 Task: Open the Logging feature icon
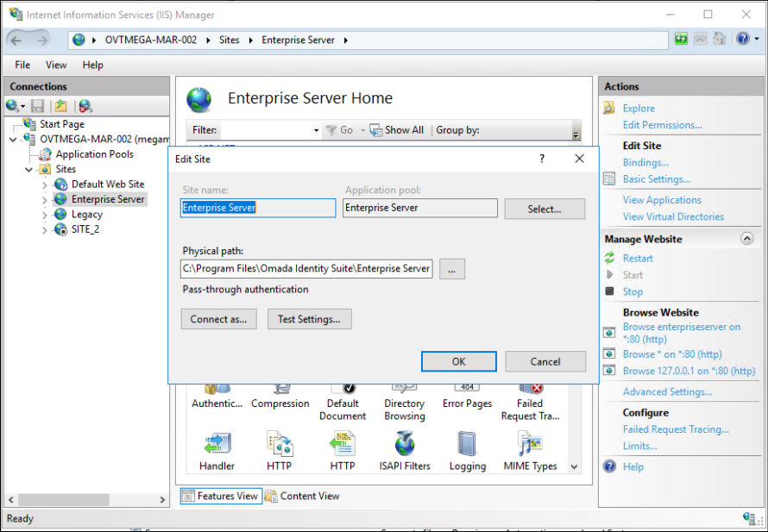click(x=467, y=444)
